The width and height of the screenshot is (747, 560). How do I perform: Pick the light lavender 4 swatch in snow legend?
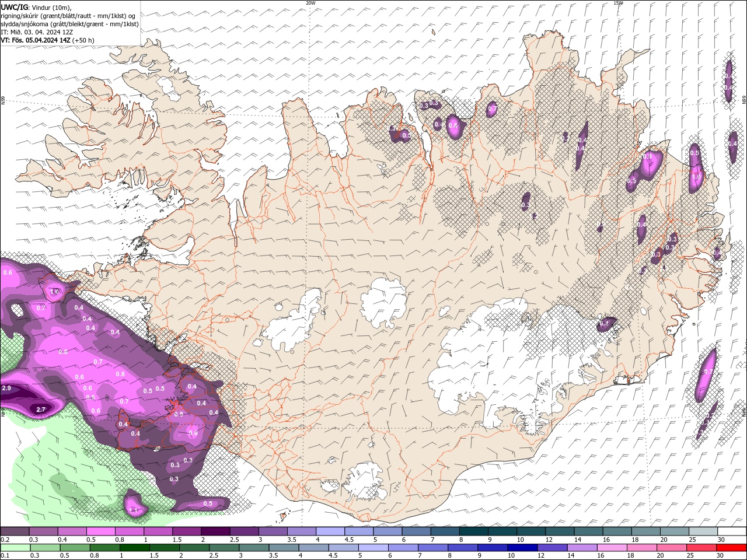tap(330, 531)
